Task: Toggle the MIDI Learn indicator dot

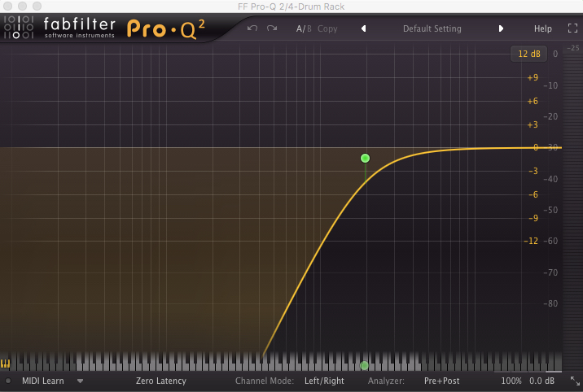Action: point(8,381)
